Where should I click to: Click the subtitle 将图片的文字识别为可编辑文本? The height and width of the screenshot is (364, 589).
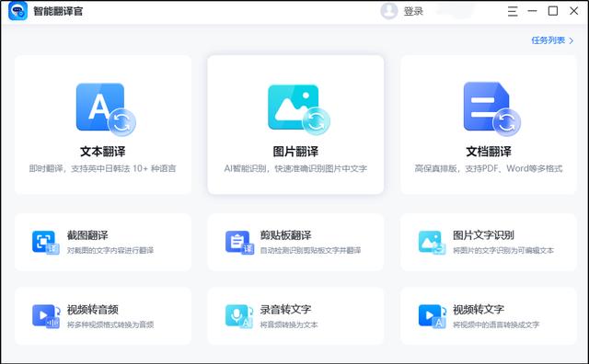(503, 250)
